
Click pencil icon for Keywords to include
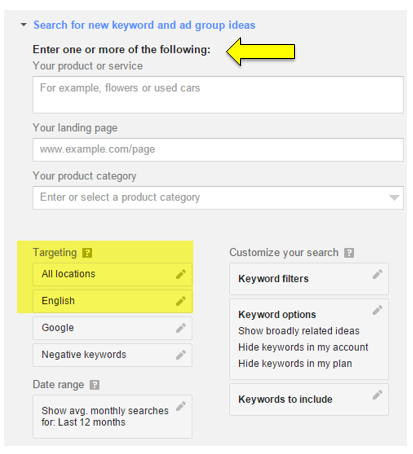pos(377,395)
